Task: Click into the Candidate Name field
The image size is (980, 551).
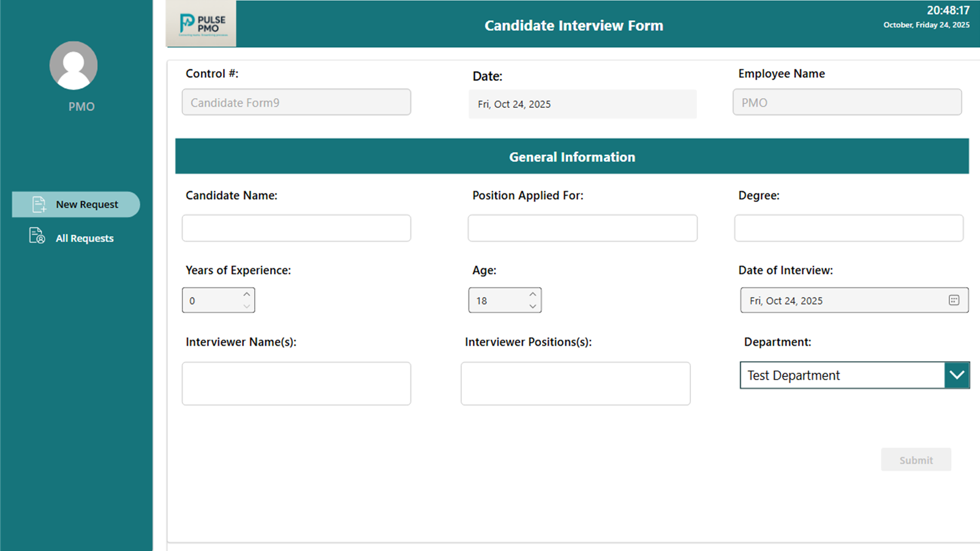Action: pos(296,228)
